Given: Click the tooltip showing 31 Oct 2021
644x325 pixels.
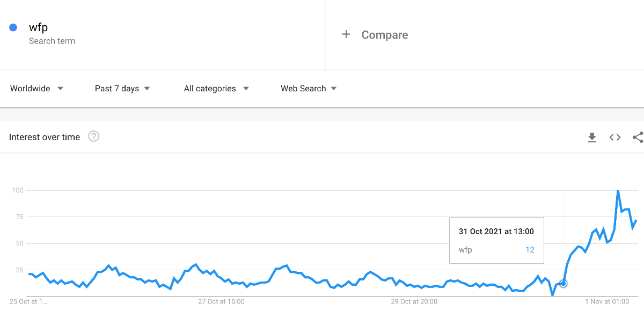Looking at the screenshot, I should click(x=496, y=240).
